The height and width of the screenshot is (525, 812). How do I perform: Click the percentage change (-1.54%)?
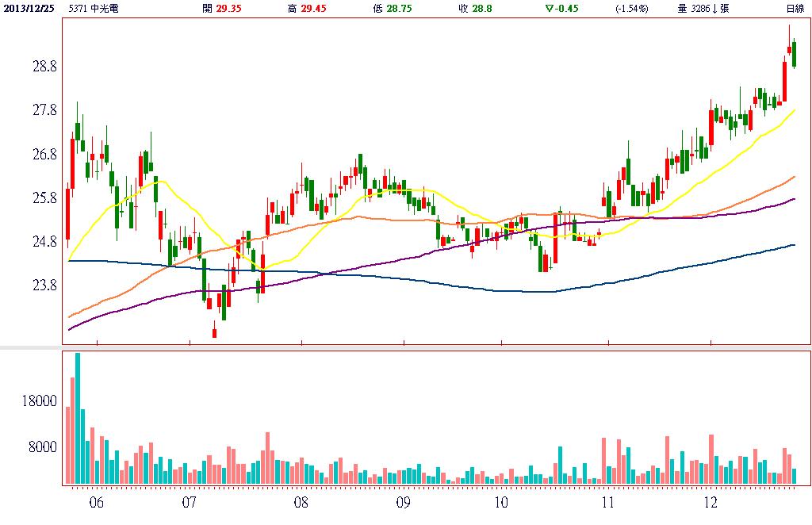(632, 8)
